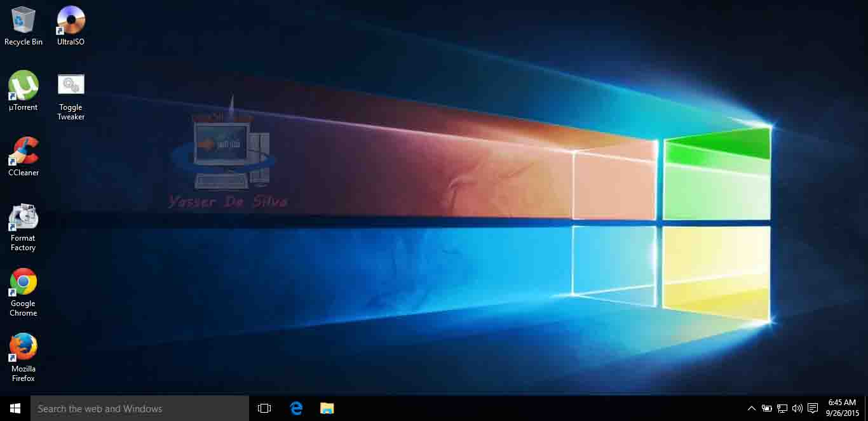Open the volume speaker tray icon
This screenshot has width=868, height=421.
(x=797, y=408)
